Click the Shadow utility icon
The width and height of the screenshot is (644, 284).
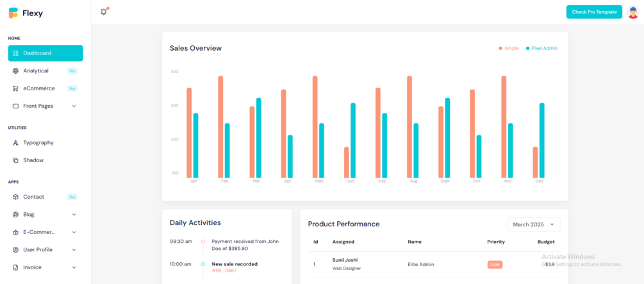point(15,160)
